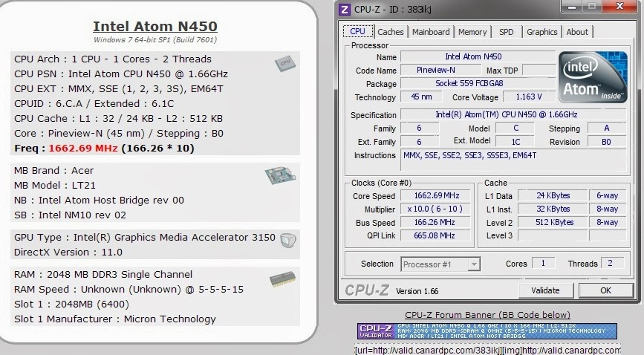644x355 pixels.
Task: Click the OK button in CPU-Z
Action: (x=606, y=290)
